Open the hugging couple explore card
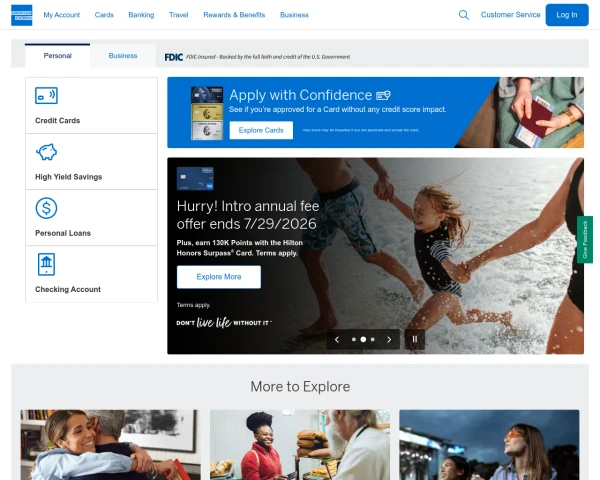This screenshot has width=600, height=480. click(x=110, y=445)
